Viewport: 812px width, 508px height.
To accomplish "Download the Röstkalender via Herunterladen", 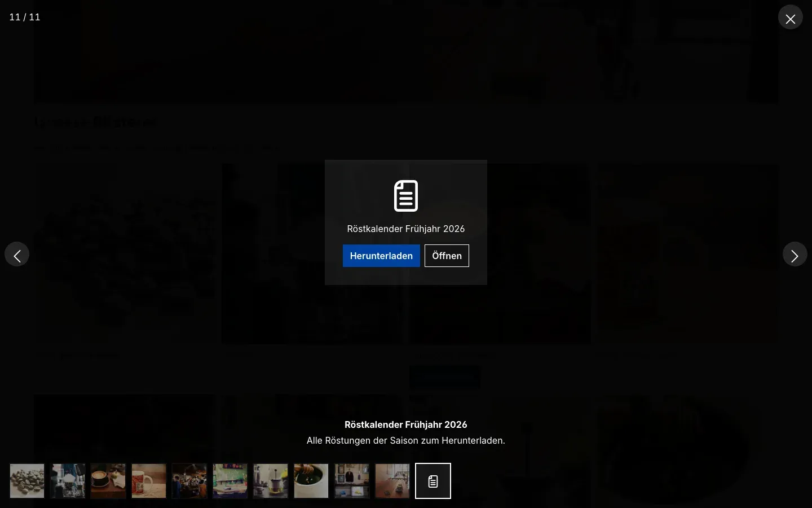I will coord(381,256).
